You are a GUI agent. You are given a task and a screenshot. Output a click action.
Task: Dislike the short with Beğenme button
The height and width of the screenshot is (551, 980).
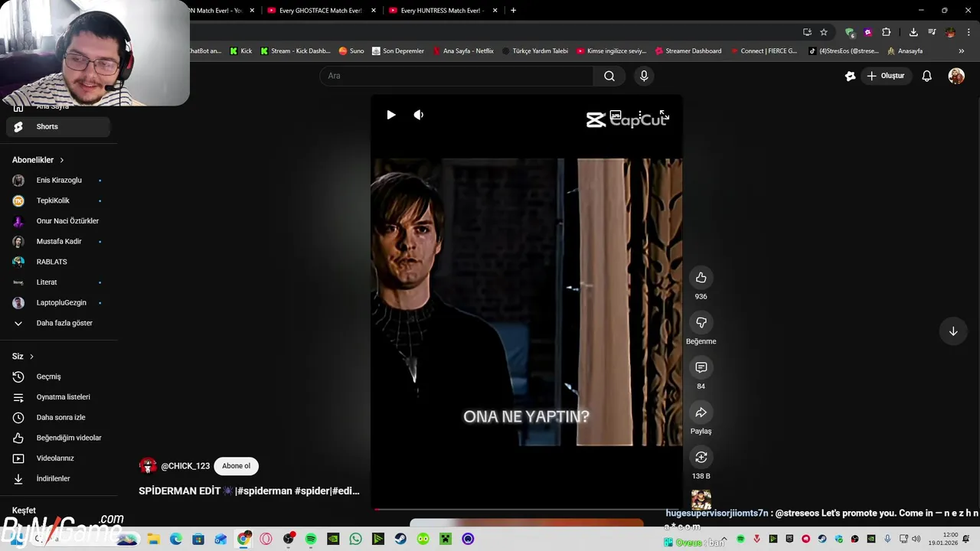point(701,323)
